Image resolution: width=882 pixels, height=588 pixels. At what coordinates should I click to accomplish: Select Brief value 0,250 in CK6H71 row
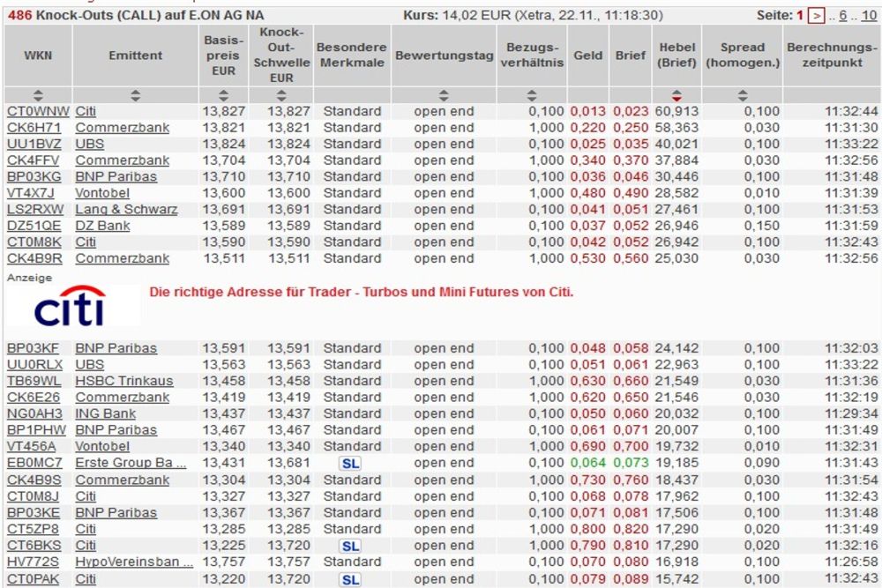tap(631, 128)
